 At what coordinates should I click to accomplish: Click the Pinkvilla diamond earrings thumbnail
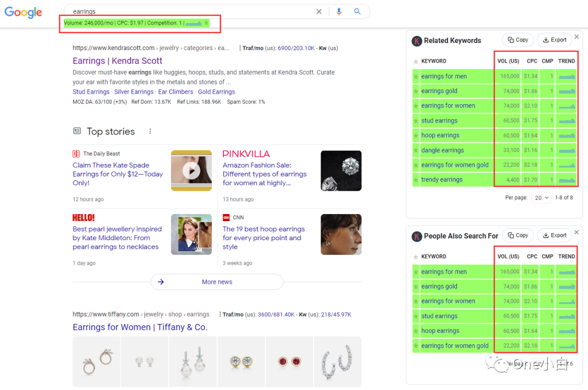click(x=341, y=170)
